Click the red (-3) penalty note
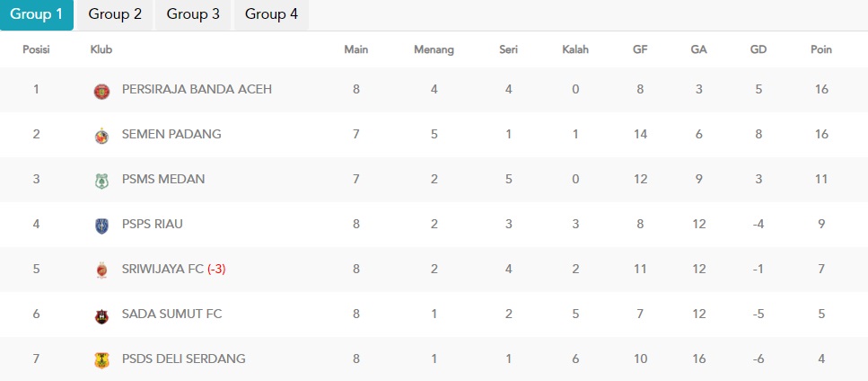This screenshot has height=381, width=868. 216,270
